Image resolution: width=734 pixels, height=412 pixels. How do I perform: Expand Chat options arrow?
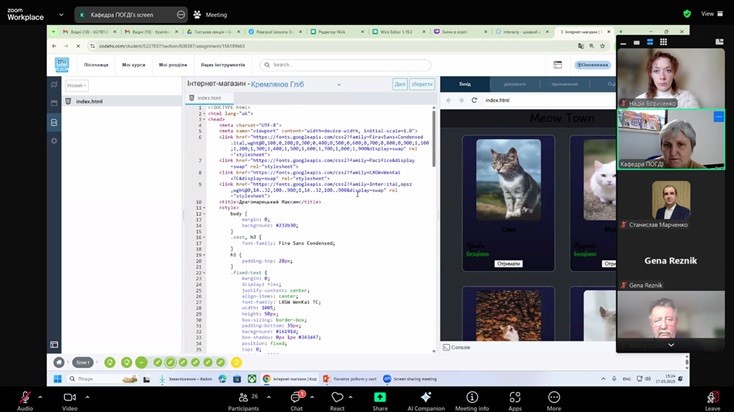point(312,397)
